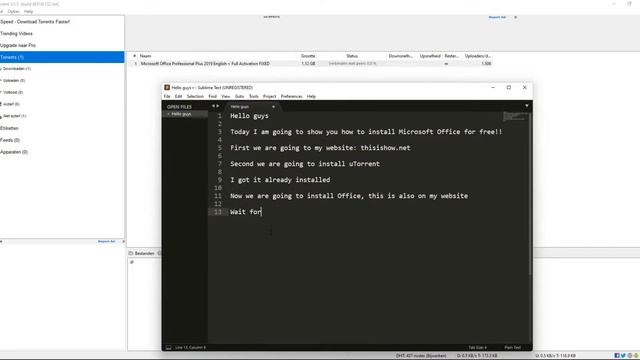
Task: Open 'Upgrade naar Pro' in uTorrent
Action: click(x=18, y=45)
